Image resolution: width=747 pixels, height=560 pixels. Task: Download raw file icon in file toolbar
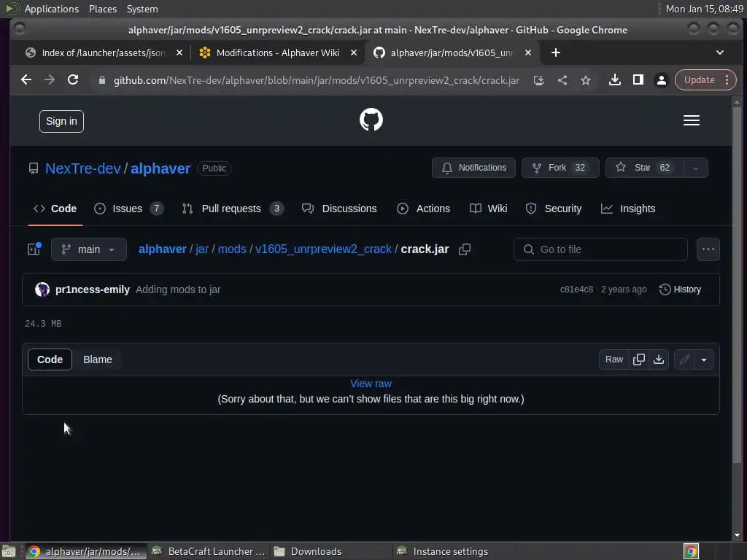(659, 359)
